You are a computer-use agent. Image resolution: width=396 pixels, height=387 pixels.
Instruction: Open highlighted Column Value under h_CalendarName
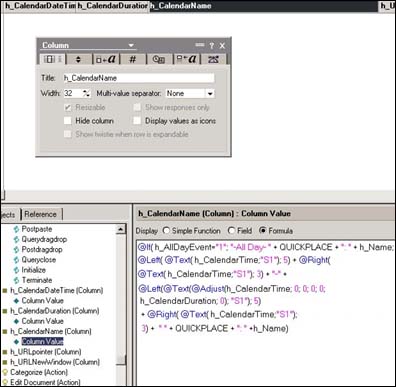(x=42, y=341)
